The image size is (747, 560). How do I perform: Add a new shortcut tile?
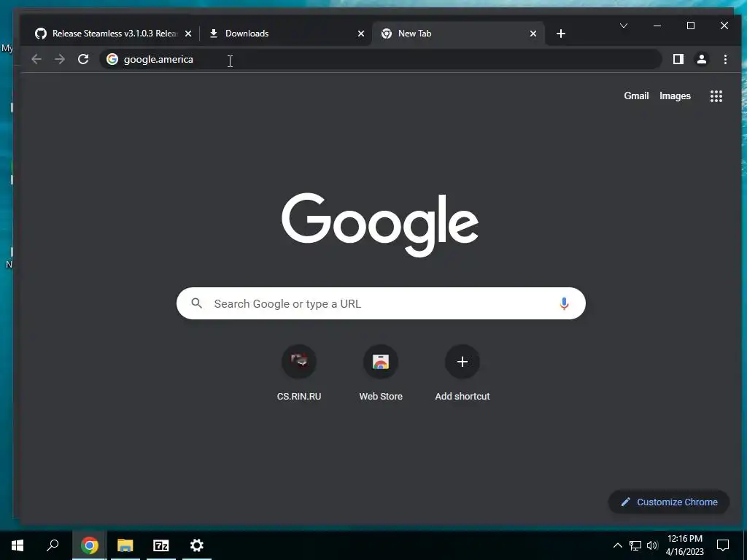462,373
